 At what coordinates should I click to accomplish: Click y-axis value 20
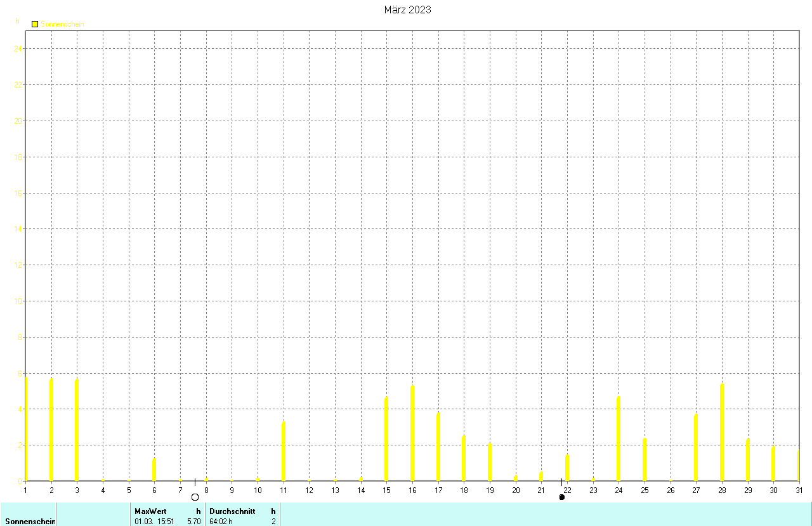(18, 121)
